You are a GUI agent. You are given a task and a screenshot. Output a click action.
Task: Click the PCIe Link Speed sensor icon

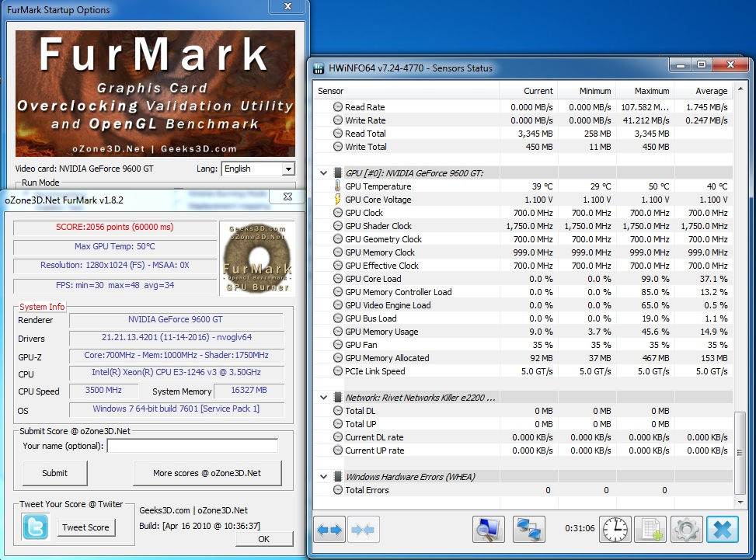click(338, 371)
